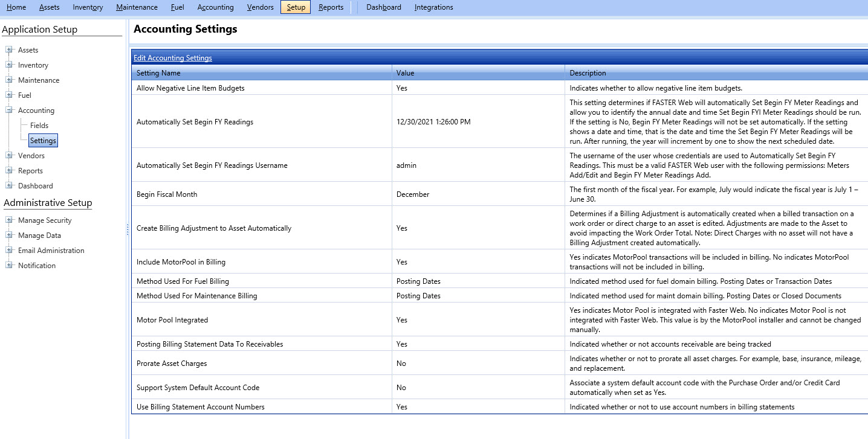Image resolution: width=868 pixels, height=439 pixels.
Task: Select Manage Data in the tree
Action: pos(39,235)
